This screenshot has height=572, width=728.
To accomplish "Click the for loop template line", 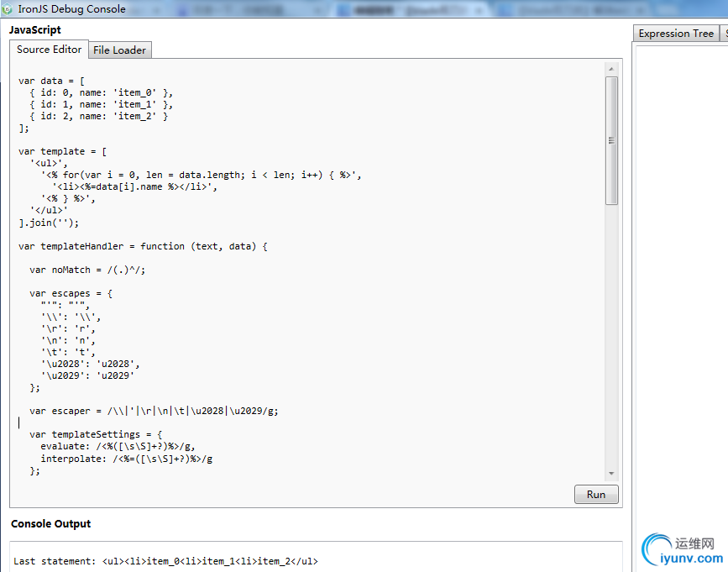I will pos(201,175).
